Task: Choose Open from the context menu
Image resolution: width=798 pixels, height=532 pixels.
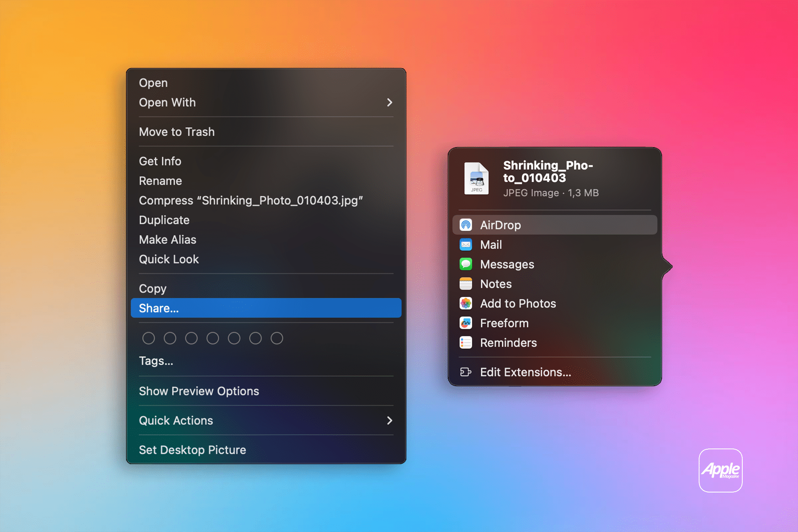Action: click(266, 83)
